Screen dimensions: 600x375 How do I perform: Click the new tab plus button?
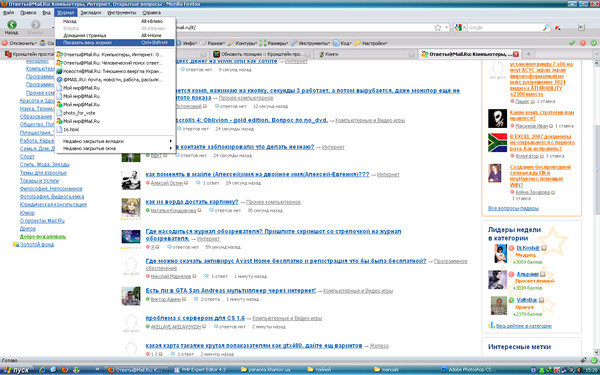coord(528,54)
